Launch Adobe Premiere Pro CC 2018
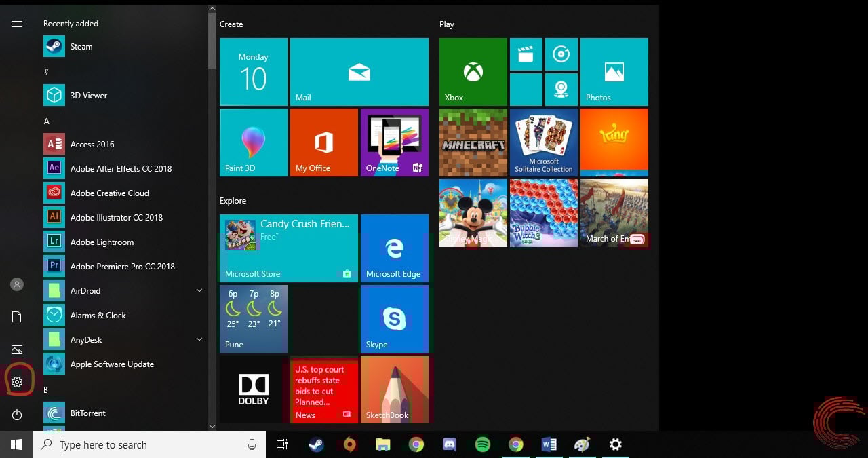The image size is (868, 458). (122, 267)
